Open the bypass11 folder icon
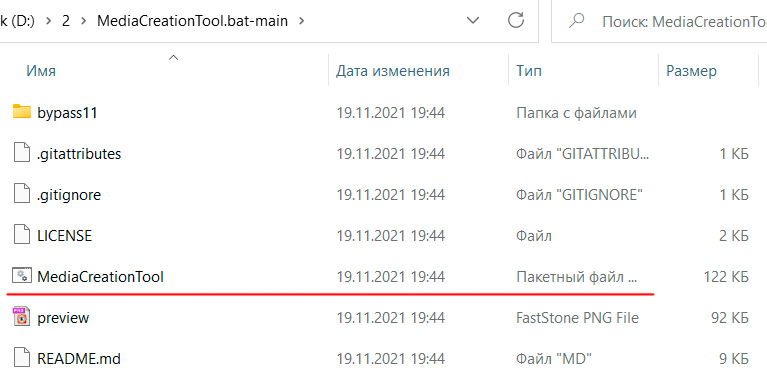The height and width of the screenshot is (386, 767). point(22,112)
